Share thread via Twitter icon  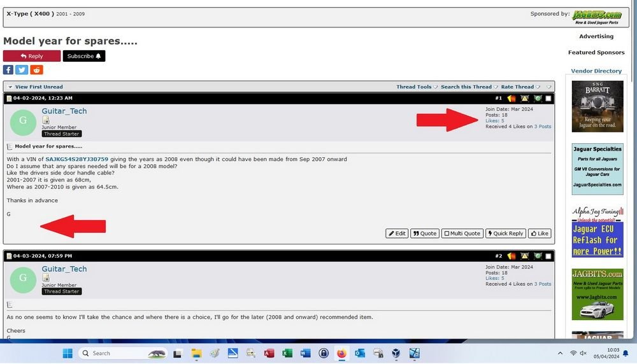click(22, 70)
